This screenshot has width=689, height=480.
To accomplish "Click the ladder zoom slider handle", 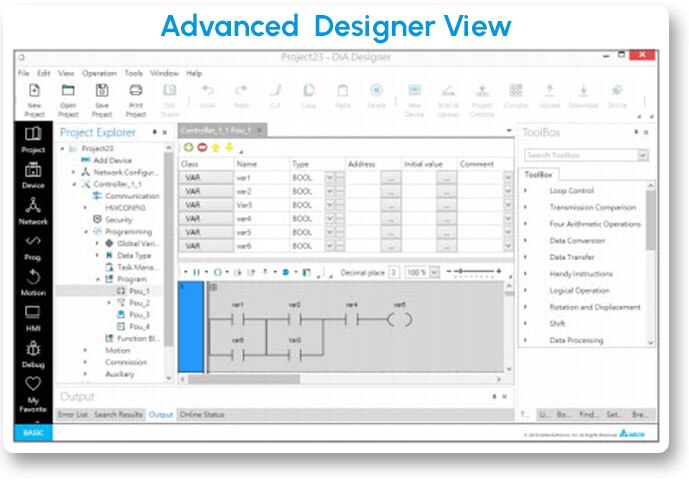I will (x=460, y=271).
